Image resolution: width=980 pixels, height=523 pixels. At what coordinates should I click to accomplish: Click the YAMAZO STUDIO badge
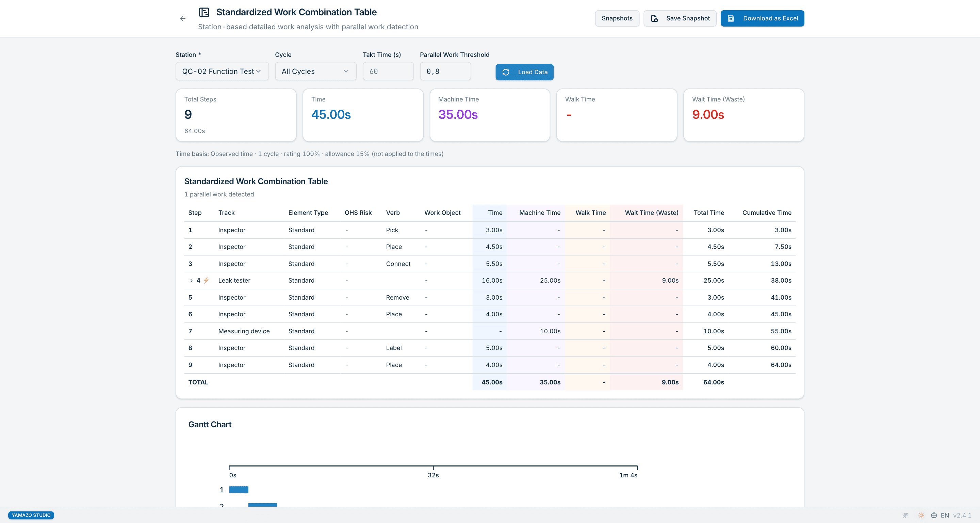31,515
